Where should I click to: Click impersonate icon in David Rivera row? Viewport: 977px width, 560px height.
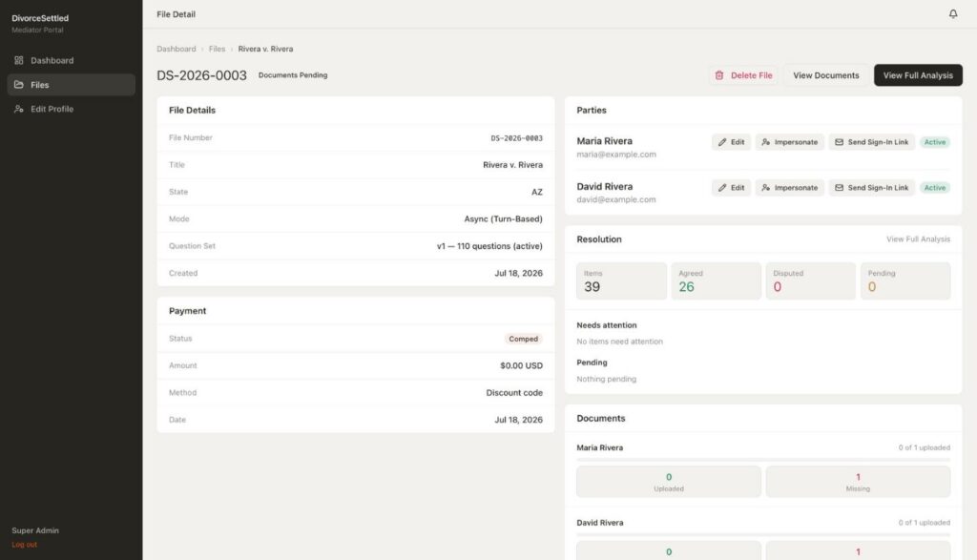tap(766, 188)
